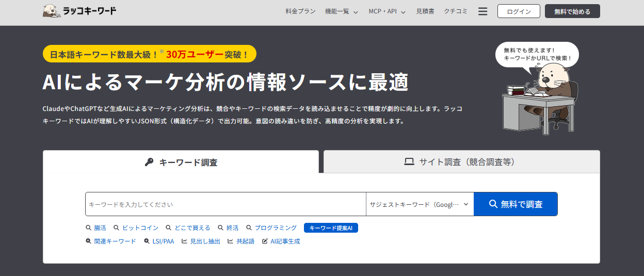This screenshot has width=644, height=276.
Task: Open クチコミ in the top navigation
Action: pos(456,11)
